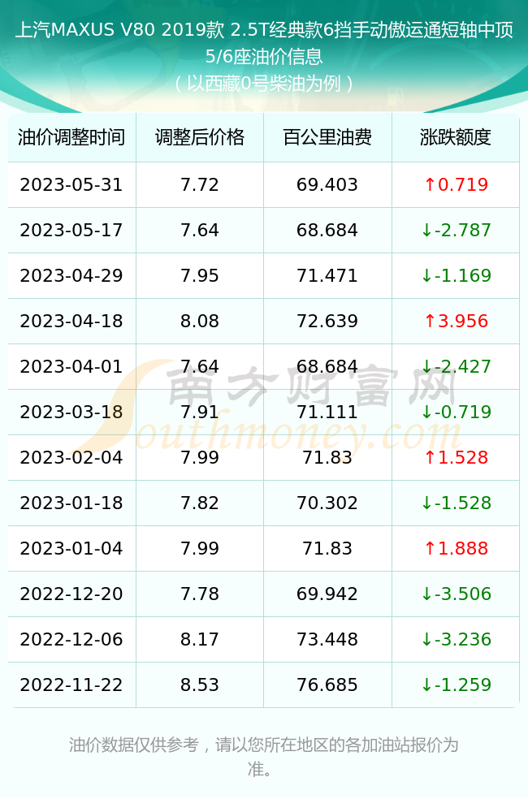Screen dimensions: 528x812
Task: Click the 调整后价格 column header
Action: (200, 137)
